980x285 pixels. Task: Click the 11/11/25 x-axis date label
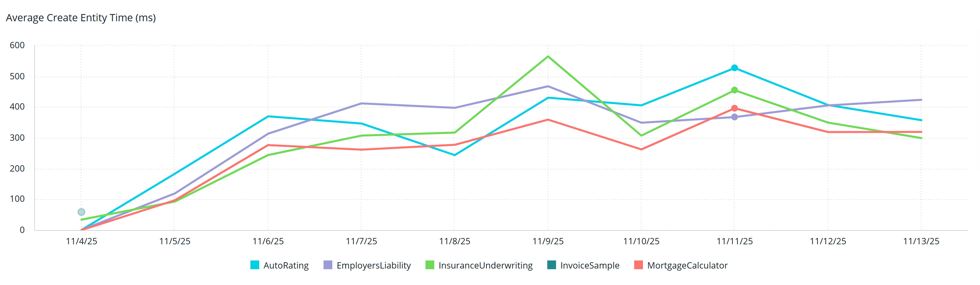coord(734,241)
